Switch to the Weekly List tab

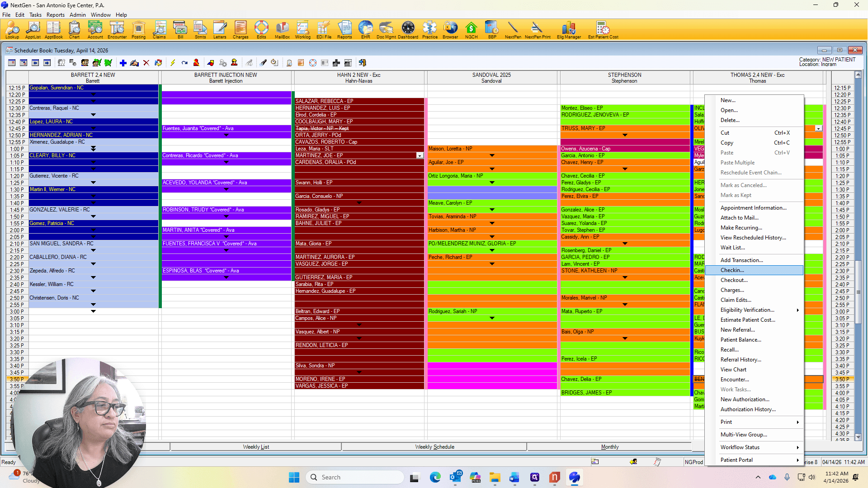coord(256,447)
